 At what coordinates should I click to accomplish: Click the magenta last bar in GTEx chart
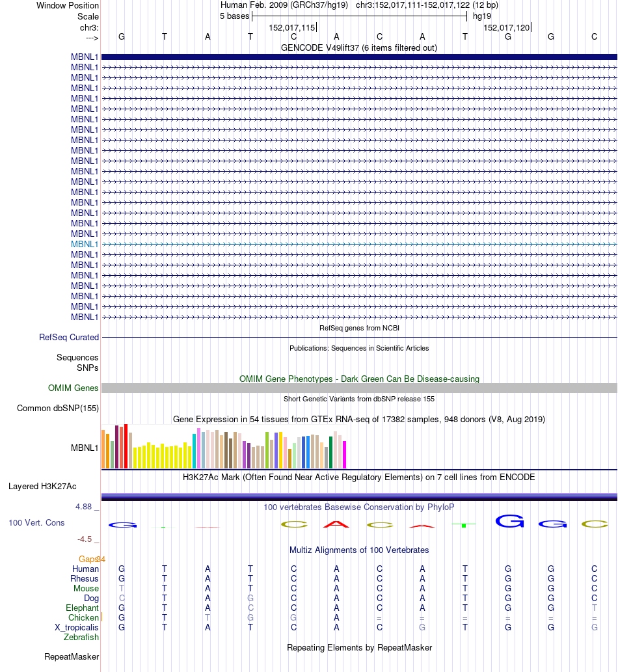tap(344, 454)
